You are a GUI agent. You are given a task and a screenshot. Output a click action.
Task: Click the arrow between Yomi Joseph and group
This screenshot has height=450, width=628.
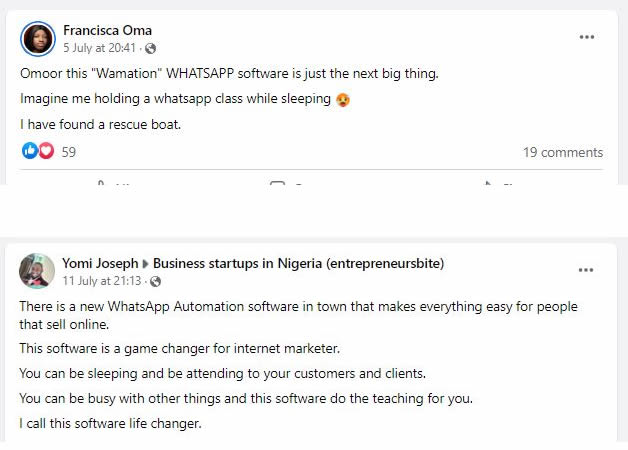(x=146, y=264)
